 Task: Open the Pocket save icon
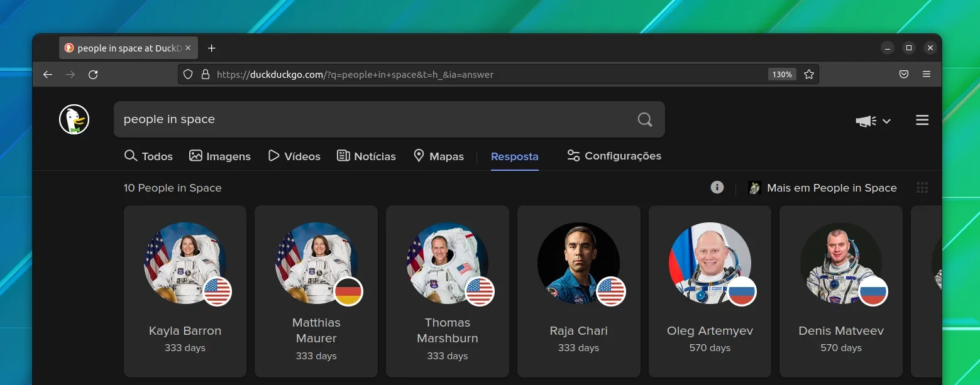pyautogui.click(x=903, y=74)
